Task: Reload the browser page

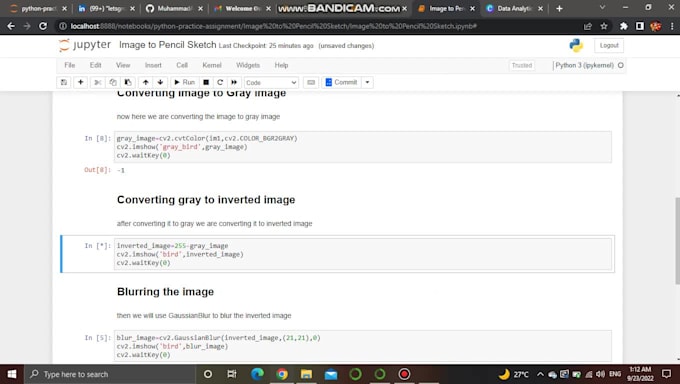Action: pos(42,26)
